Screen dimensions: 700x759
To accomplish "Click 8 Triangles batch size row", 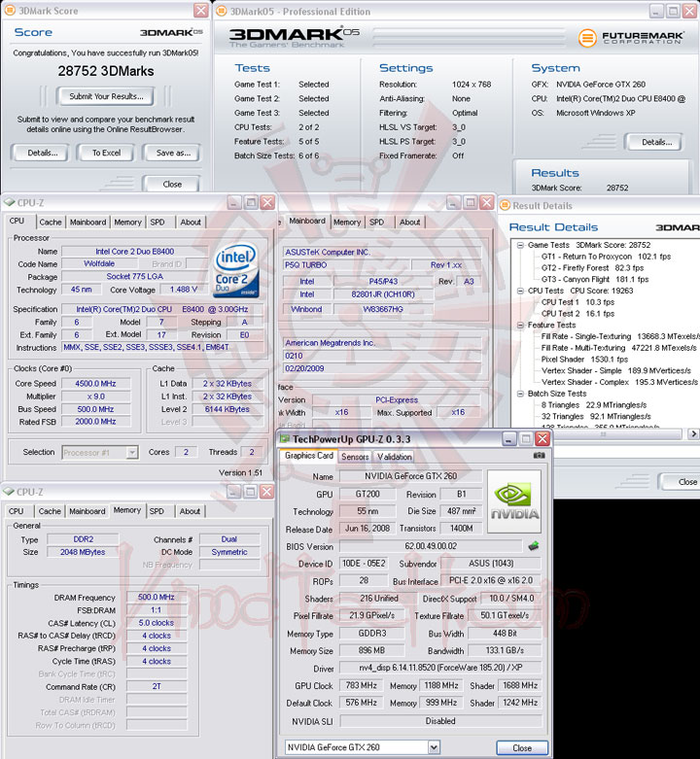I will (593, 405).
